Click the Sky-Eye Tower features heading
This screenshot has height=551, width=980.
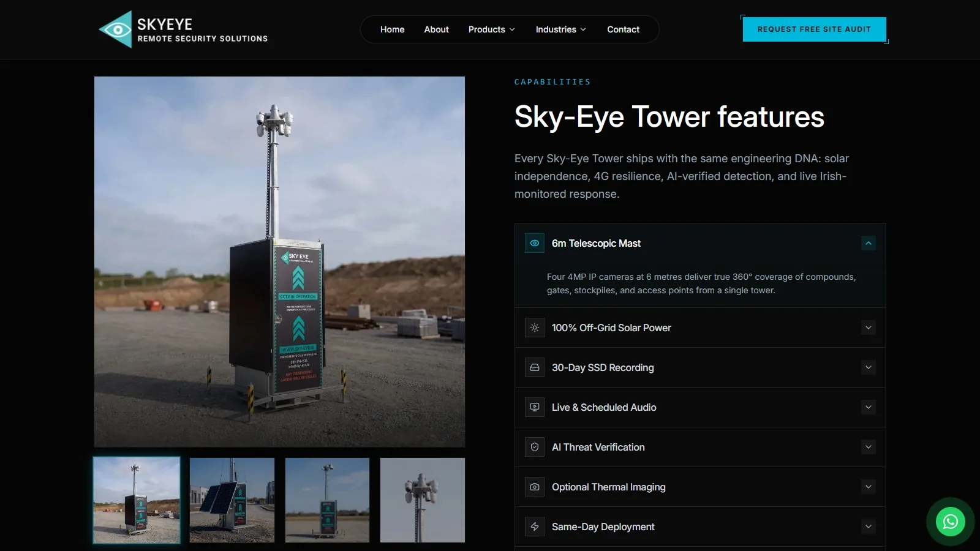(669, 117)
